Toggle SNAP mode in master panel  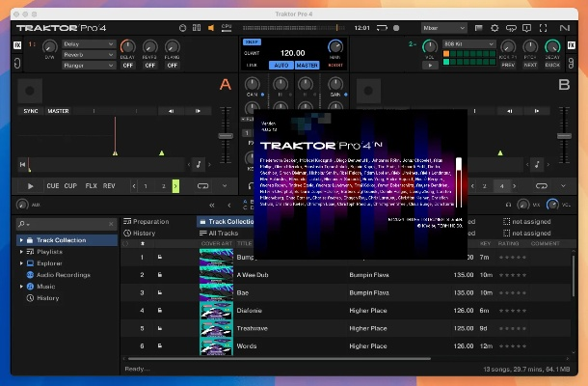coord(252,42)
